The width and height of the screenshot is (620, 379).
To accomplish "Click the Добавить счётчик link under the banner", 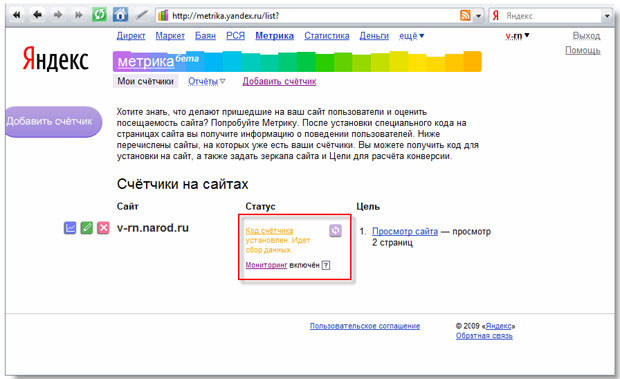I will point(279,81).
